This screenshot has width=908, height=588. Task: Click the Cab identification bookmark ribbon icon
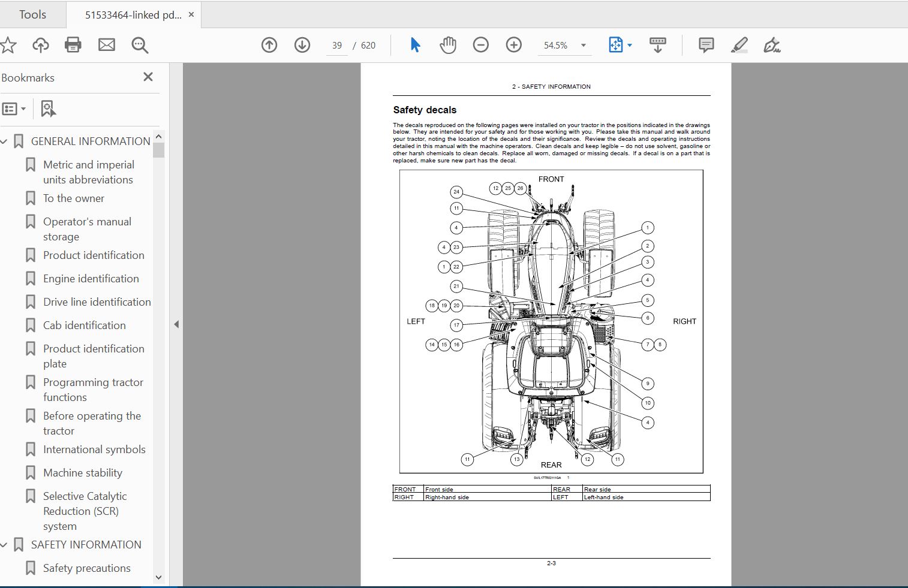(x=31, y=325)
